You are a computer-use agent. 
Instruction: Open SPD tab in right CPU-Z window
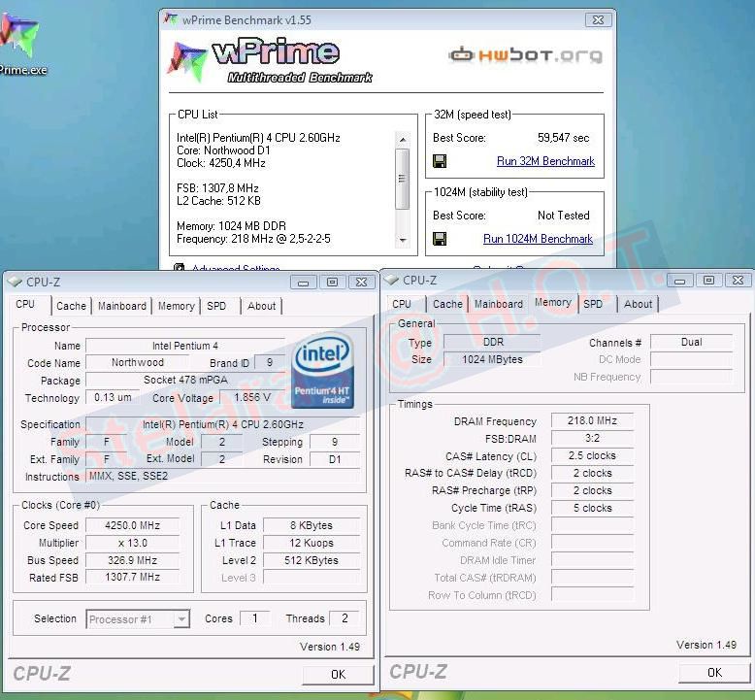tap(593, 304)
